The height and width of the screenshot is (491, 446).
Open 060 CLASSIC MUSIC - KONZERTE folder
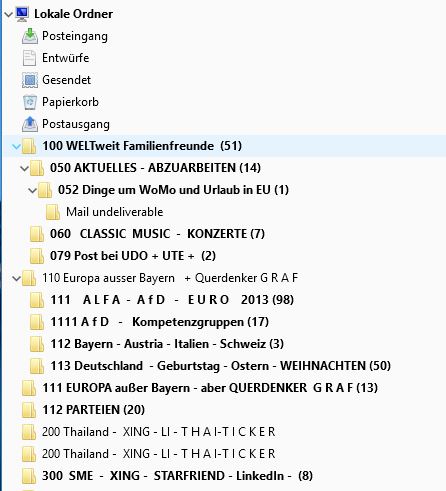pos(157,234)
